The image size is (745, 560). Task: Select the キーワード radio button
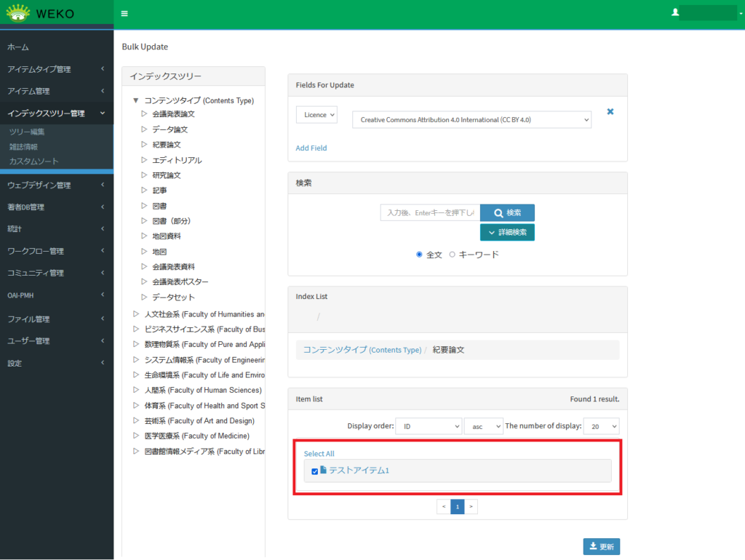pos(452,255)
